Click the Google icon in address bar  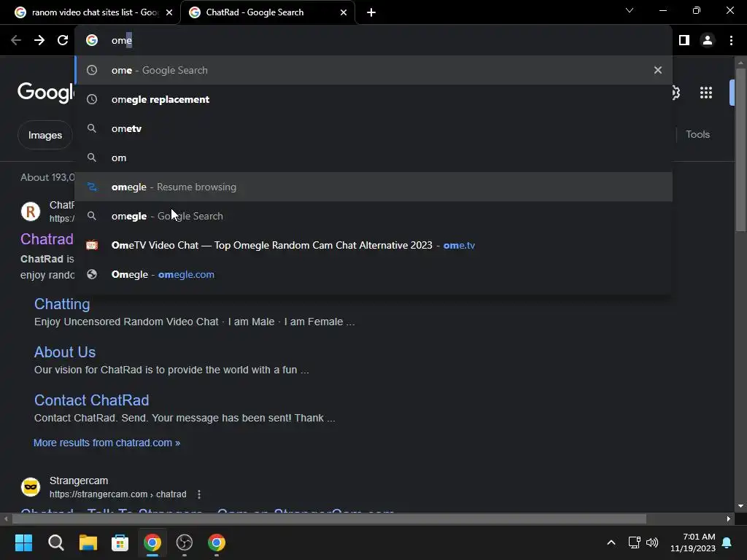click(x=92, y=41)
